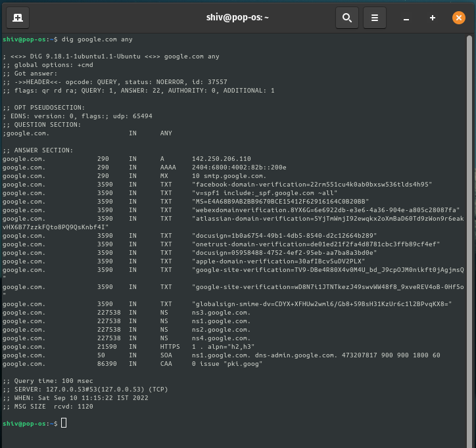476x448 pixels.
Task: Click the apple-domain-verification TXT value
Action: click(278, 261)
